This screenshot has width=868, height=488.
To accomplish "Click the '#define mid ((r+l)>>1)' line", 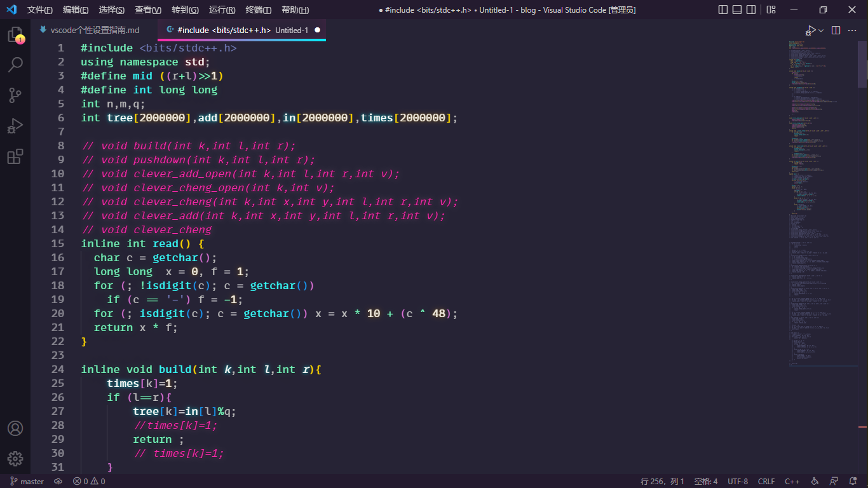I will coord(152,76).
